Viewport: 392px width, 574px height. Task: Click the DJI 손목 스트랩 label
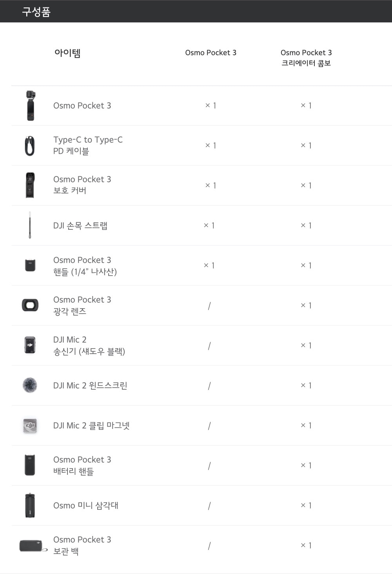[x=80, y=225]
